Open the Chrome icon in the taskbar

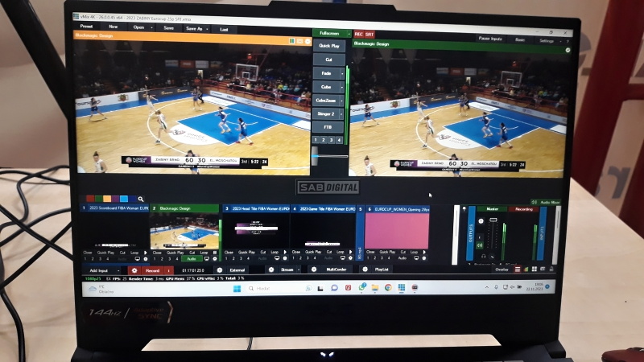387,288
